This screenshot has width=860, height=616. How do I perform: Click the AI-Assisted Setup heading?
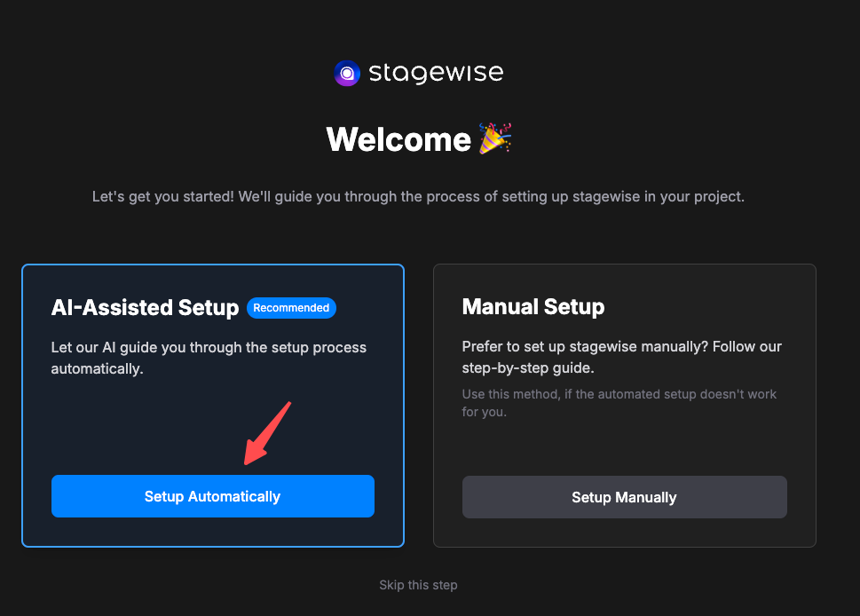145,308
